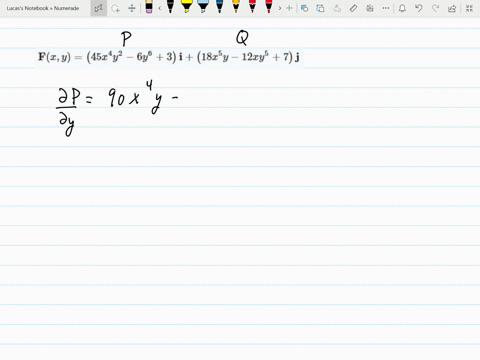Click the F(x,y) vector field equation
The height and width of the screenshot is (360, 480).
click(x=169, y=57)
